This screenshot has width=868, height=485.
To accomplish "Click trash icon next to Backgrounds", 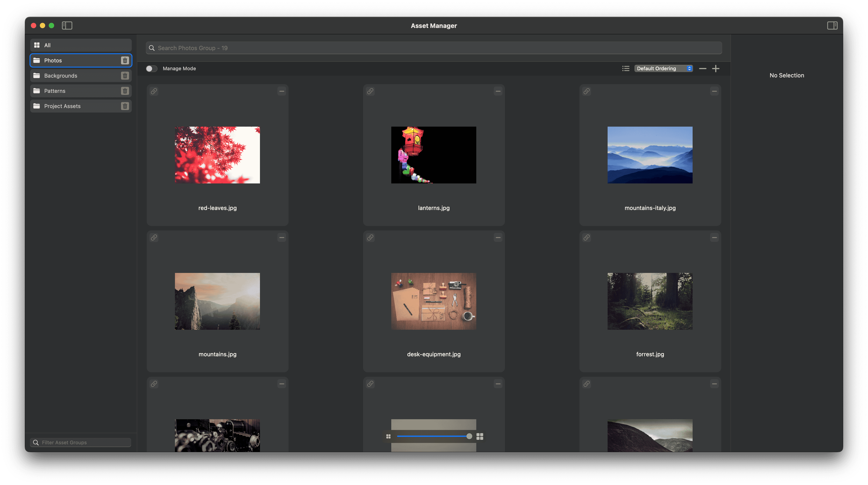I will pos(125,75).
